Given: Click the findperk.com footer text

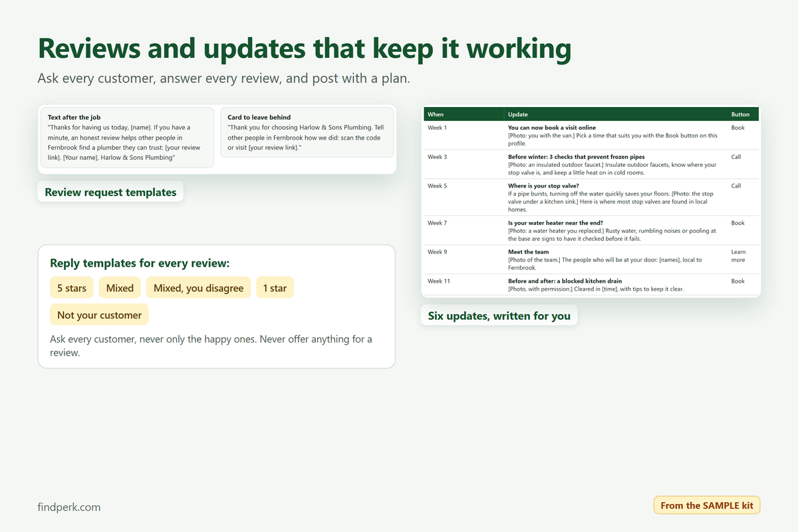Looking at the screenshot, I should pyautogui.click(x=69, y=507).
